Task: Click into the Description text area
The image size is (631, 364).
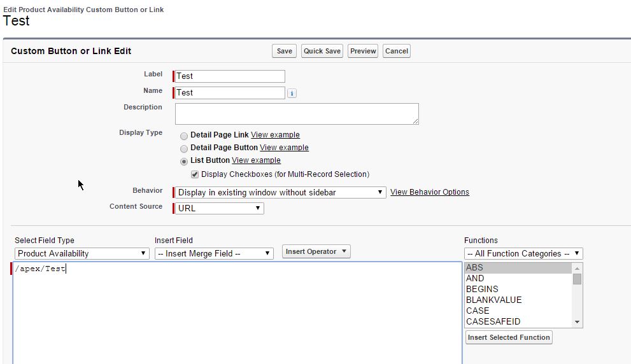Action: coord(296,114)
